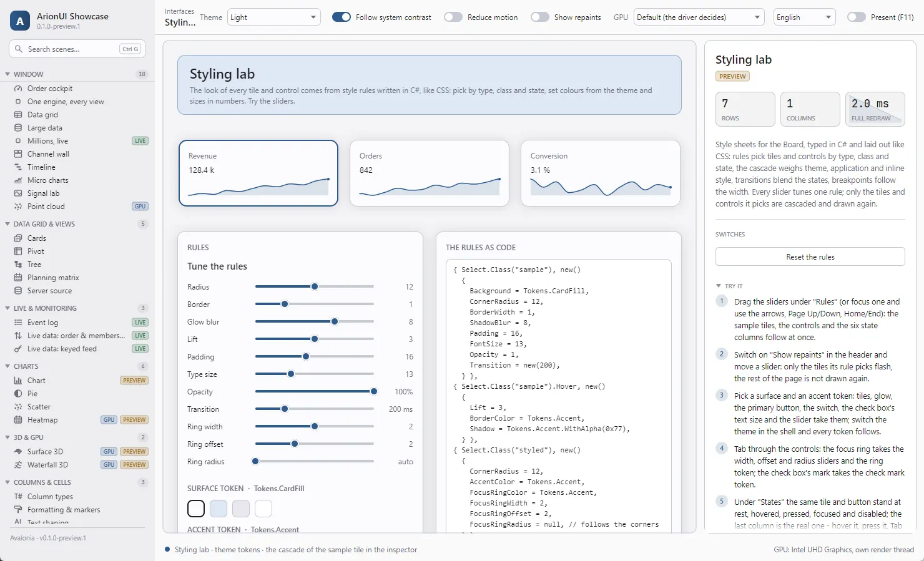Click the Cards icon in sidebar
Screen dimensions: 924x561
[18, 238]
